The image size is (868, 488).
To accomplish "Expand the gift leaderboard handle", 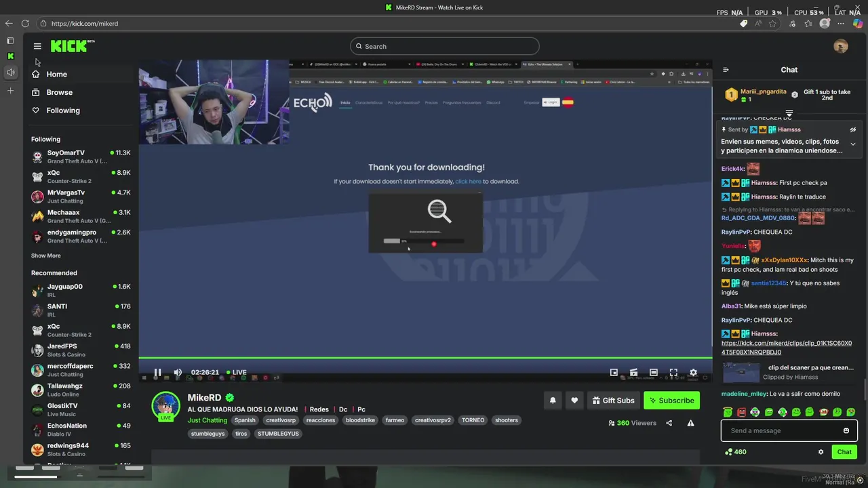I will click(x=789, y=113).
